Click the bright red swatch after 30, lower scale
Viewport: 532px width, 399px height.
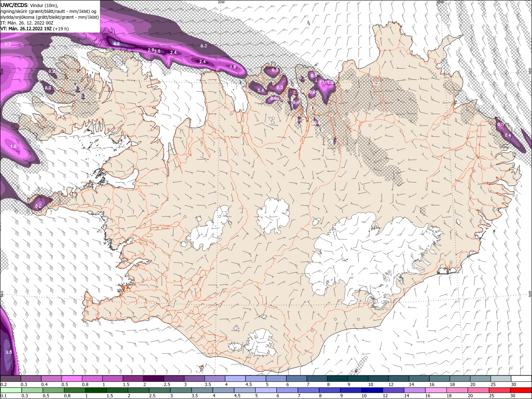[x=520, y=390]
